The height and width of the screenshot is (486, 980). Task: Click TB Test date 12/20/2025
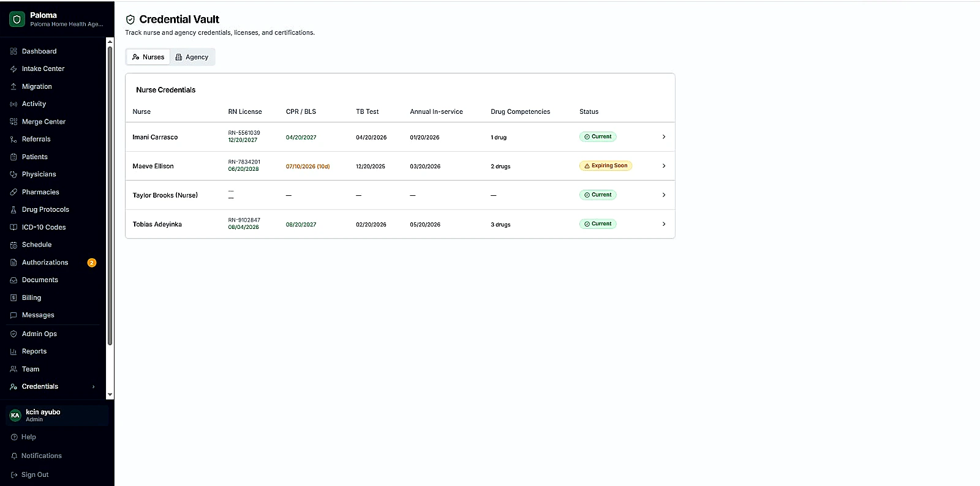coord(371,166)
